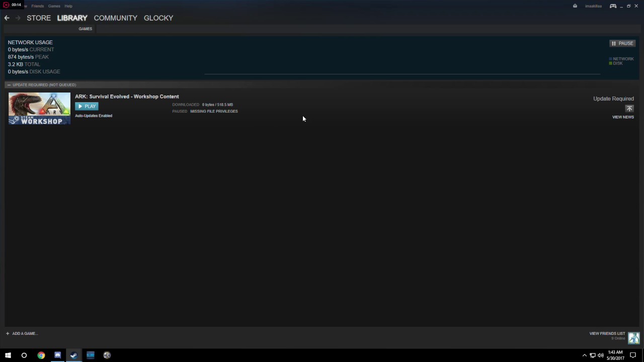Screen dimensions: 644x362
Task: Open the Action Center notifications icon
Action: [633, 355]
